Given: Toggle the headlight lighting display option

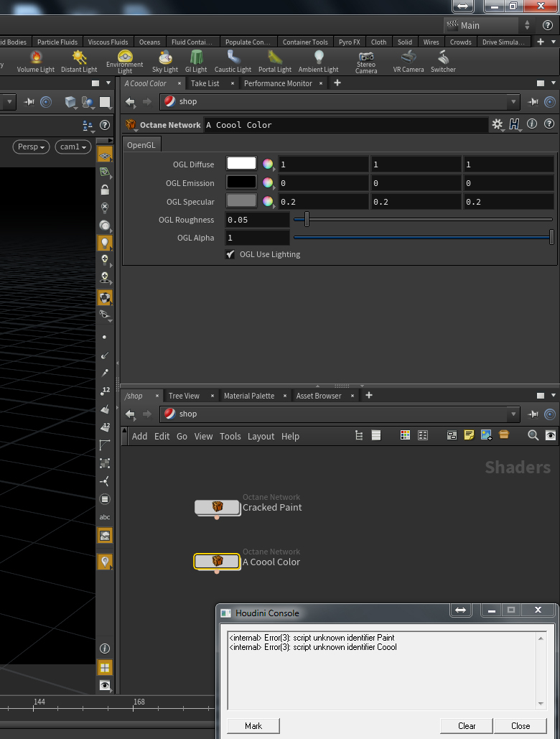Looking at the screenshot, I should pyautogui.click(x=105, y=243).
